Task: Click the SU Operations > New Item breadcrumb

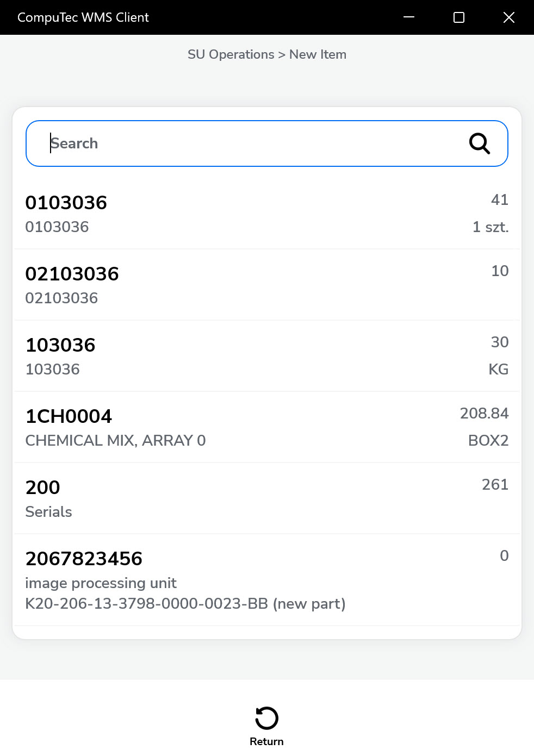Action: (266, 54)
